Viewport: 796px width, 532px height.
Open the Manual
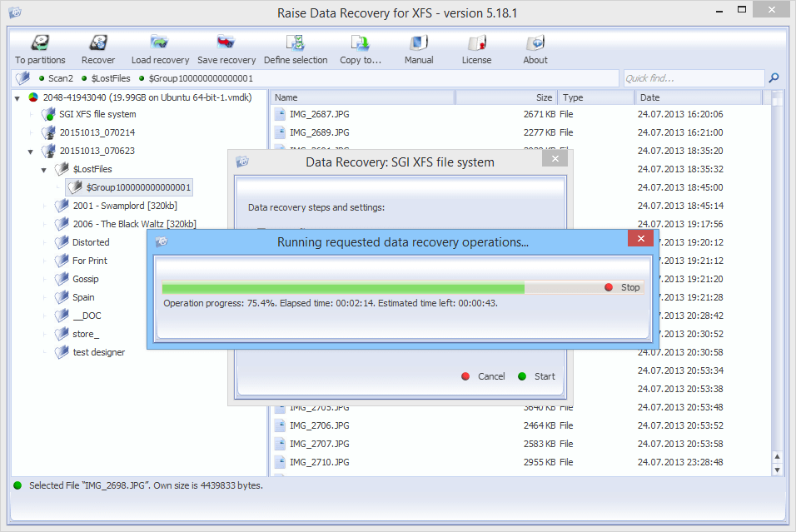(418, 48)
